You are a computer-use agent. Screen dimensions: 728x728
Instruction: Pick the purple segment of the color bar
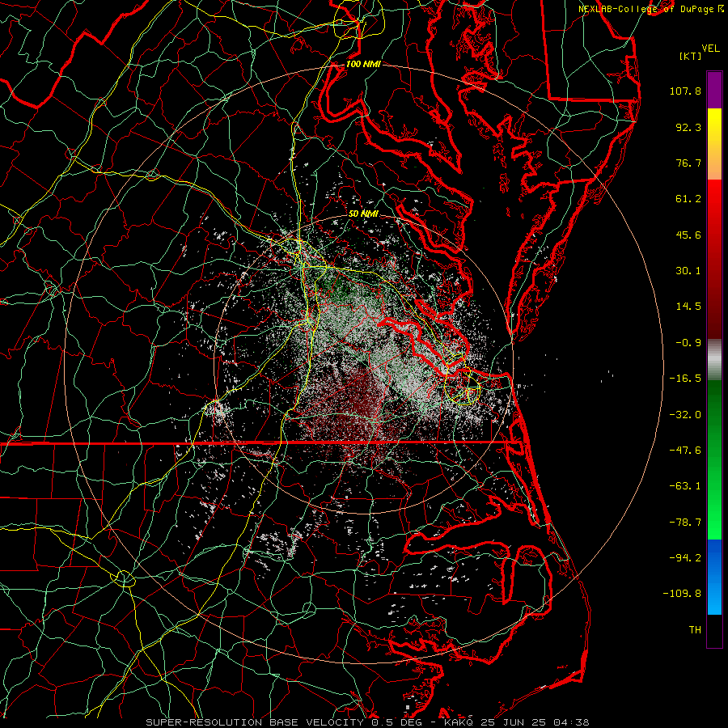[x=714, y=90]
